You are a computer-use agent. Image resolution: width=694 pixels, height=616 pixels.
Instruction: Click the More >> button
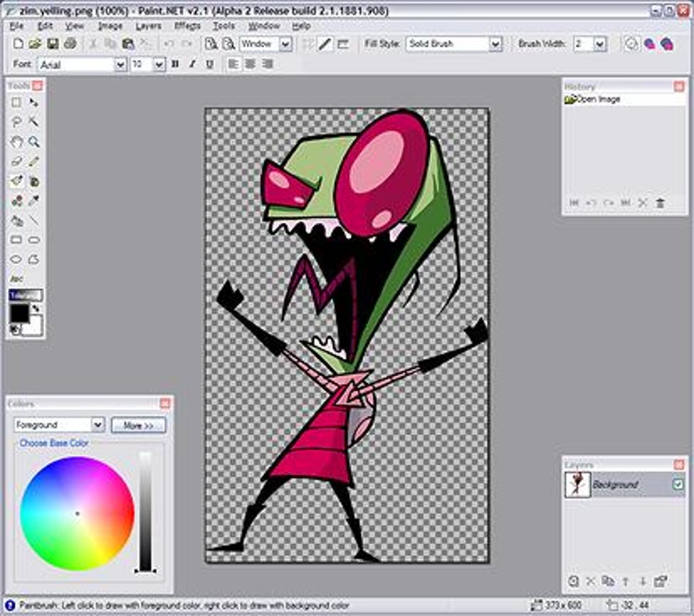(138, 425)
